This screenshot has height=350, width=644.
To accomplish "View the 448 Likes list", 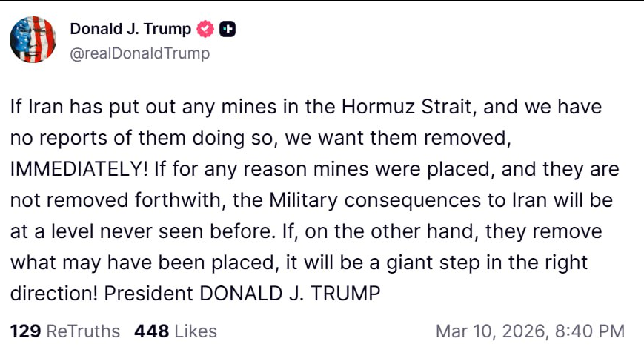I will tap(176, 331).
